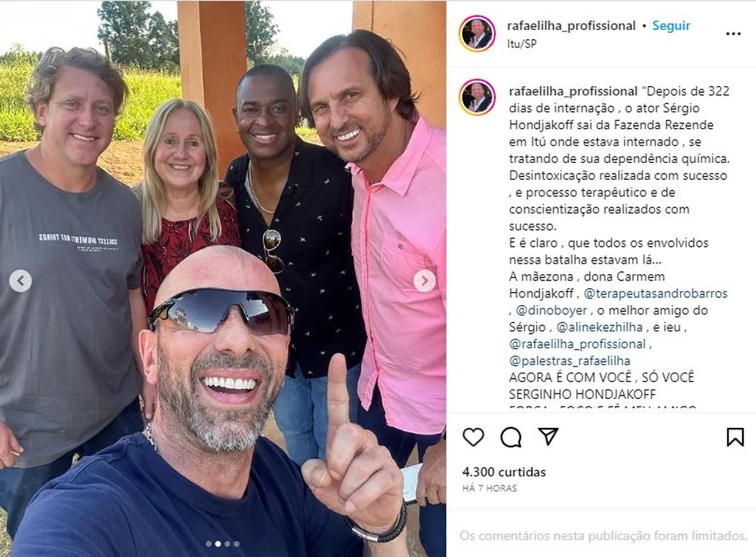Like the post with the heart icon
The width and height of the screenshot is (756, 557).
click(x=473, y=437)
